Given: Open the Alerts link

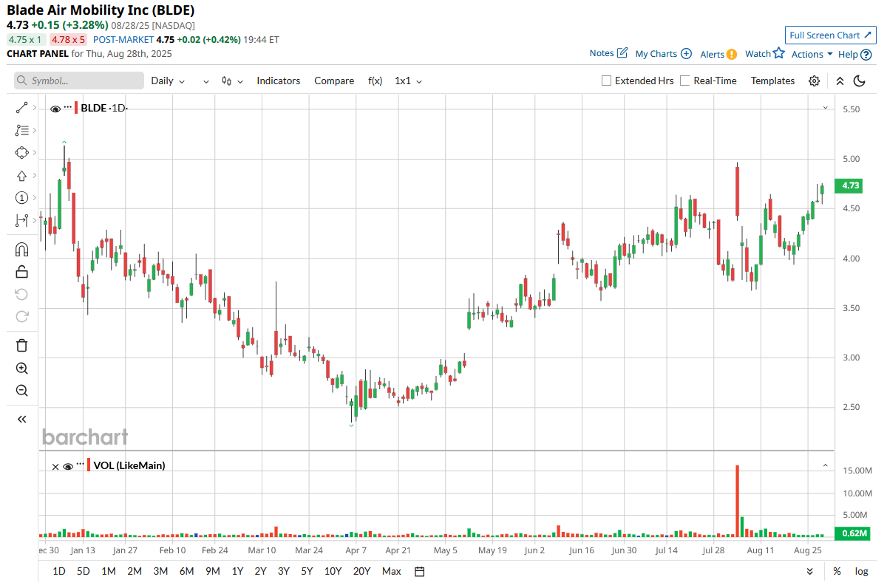Looking at the screenshot, I should 718,54.
